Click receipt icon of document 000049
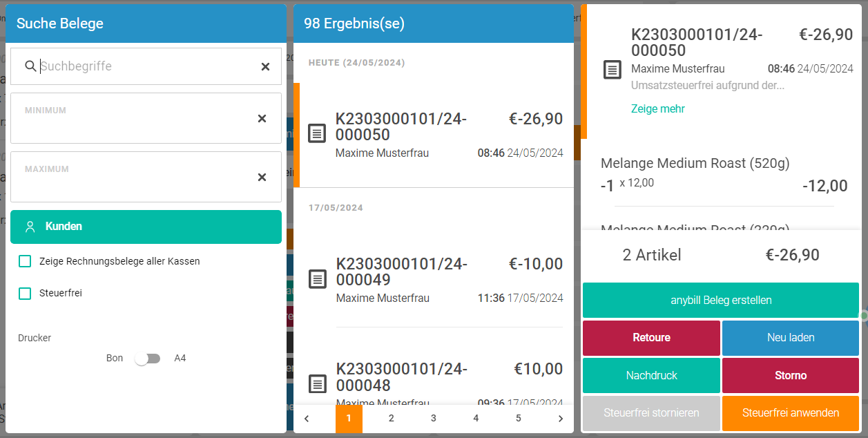This screenshot has height=438, width=868. 317,278
